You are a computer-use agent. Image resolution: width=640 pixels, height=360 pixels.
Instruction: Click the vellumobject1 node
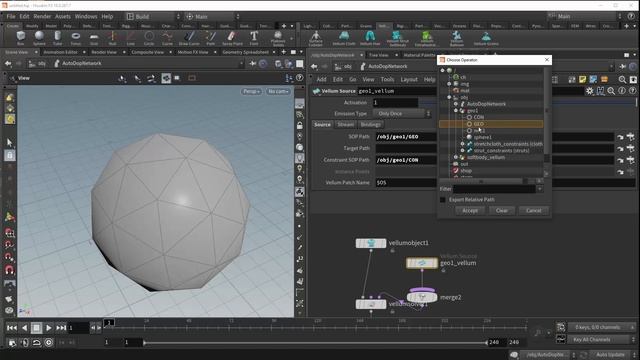tap(371, 243)
